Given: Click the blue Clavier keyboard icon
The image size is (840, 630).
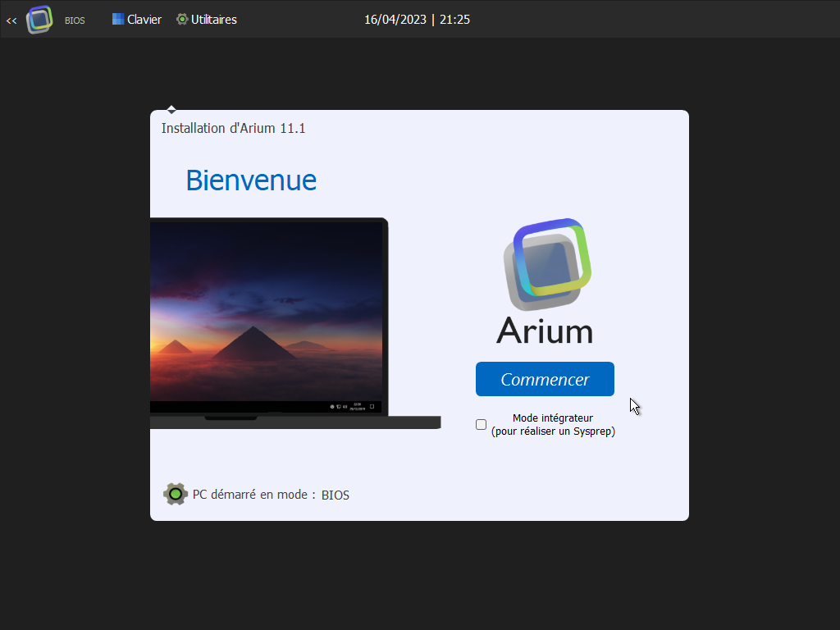Looking at the screenshot, I should coord(118,19).
